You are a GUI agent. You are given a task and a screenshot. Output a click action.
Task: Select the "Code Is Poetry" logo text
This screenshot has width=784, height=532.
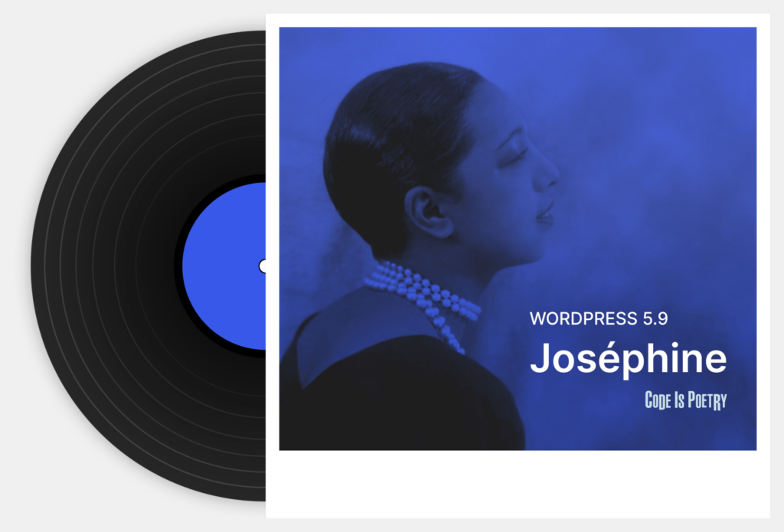point(685,400)
